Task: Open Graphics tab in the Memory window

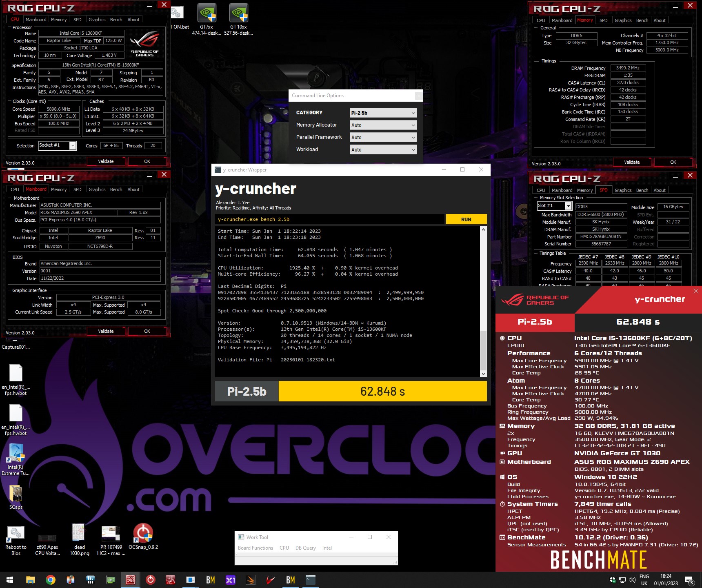Action: tap(623, 20)
